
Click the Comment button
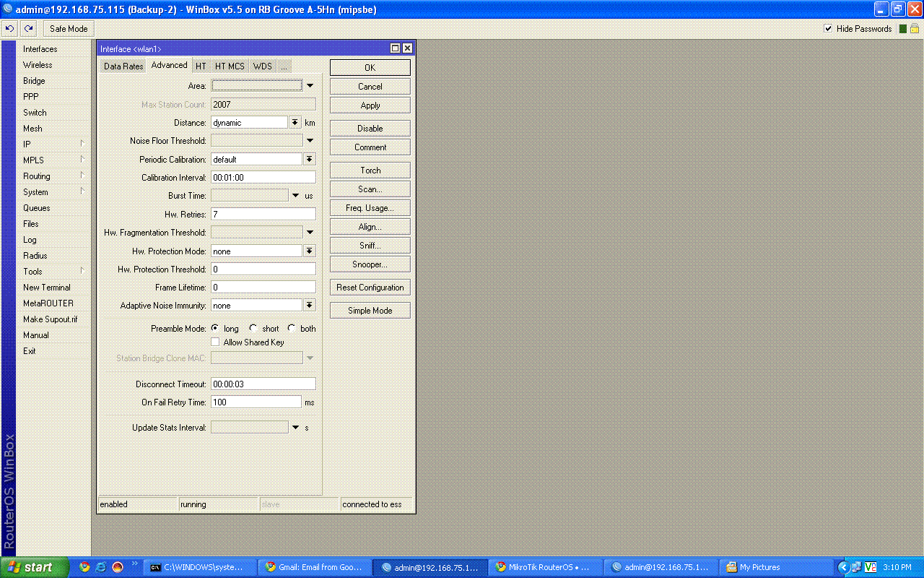[370, 147]
